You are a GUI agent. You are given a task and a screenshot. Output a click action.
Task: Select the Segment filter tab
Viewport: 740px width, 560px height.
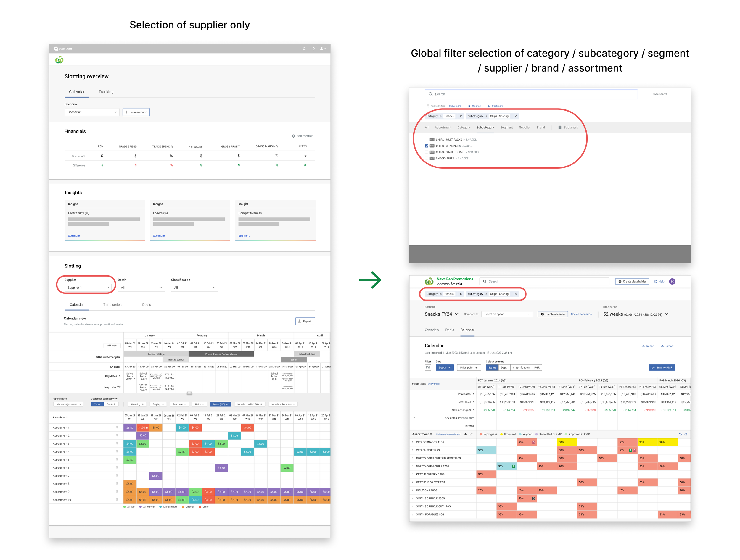point(506,128)
